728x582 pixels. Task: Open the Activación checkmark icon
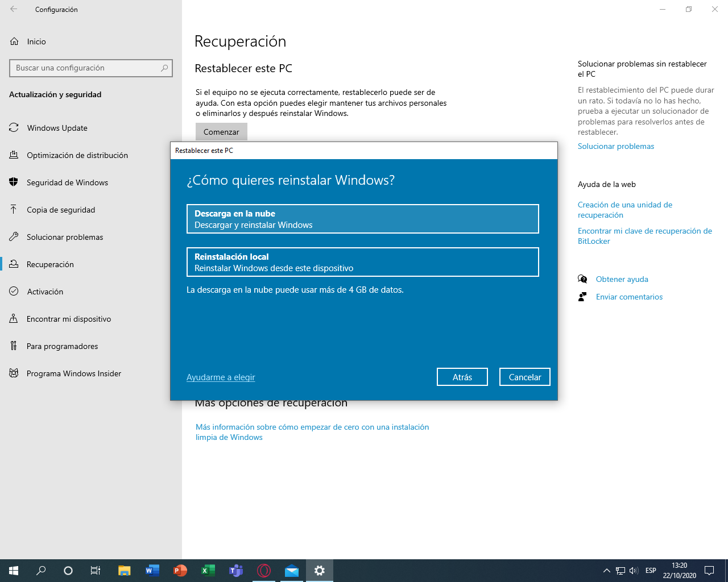pos(14,292)
